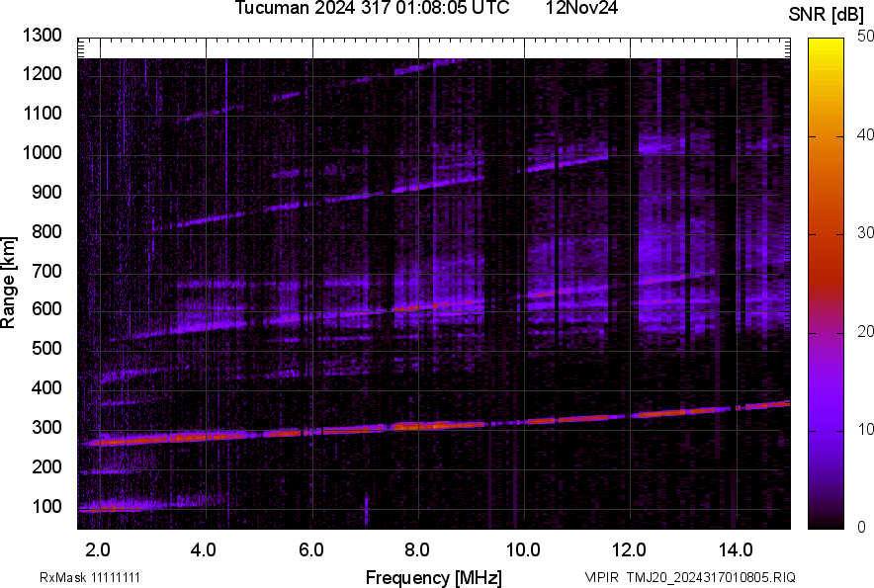The height and width of the screenshot is (588, 874).
Task: Click frequency tick label "2.0"
Action: pos(98,550)
